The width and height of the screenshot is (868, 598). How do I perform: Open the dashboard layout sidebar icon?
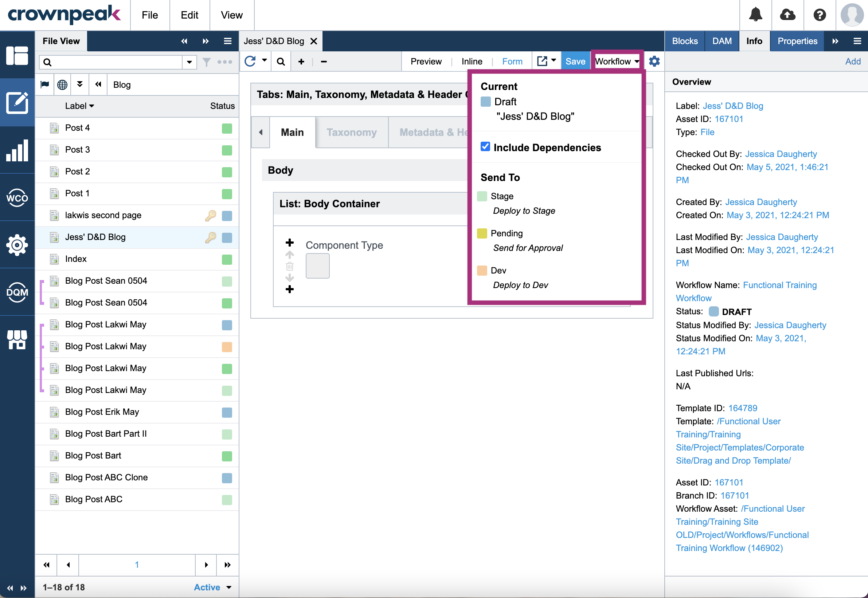(17, 55)
